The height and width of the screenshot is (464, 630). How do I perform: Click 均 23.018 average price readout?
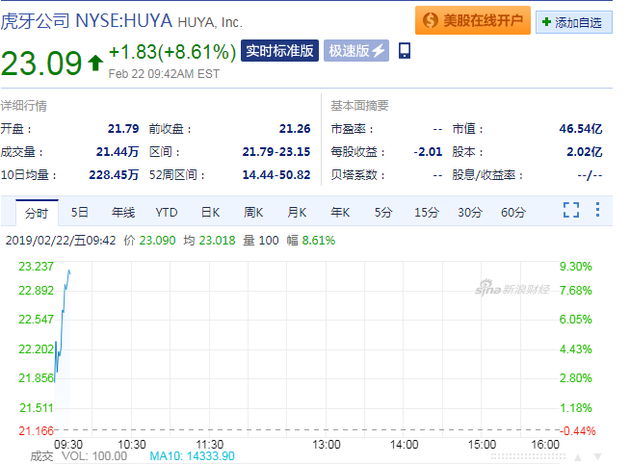pos(209,240)
